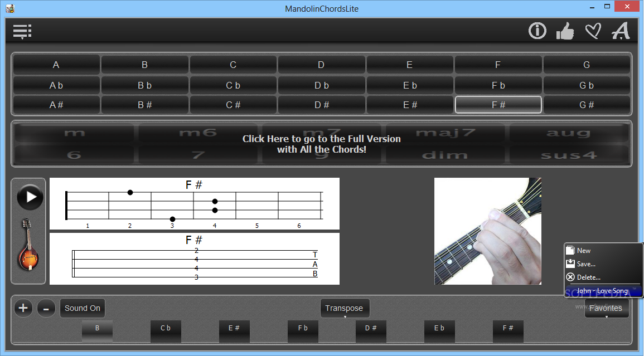Select root note E #

point(410,105)
